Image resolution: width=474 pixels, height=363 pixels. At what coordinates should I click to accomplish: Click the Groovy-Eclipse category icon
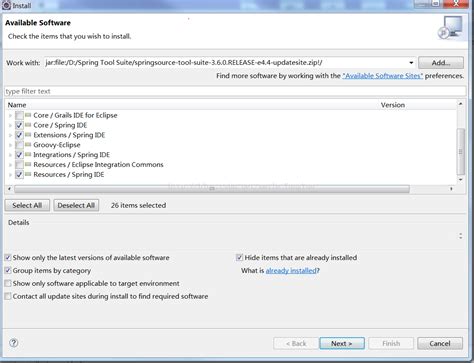28,145
